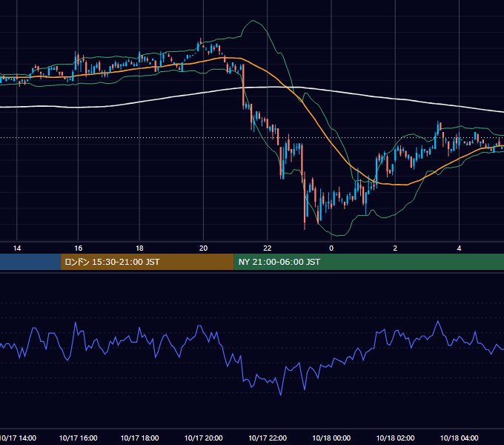Click the London session bar 15:30-21:00 JST
Image resolution: width=504 pixels, height=445 pixels.
coord(147,262)
